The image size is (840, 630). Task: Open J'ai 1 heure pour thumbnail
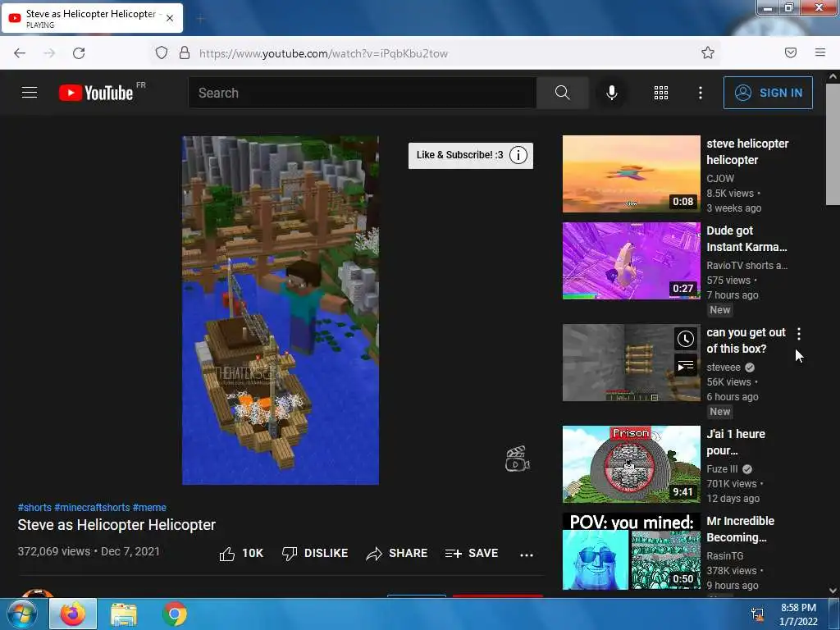631,464
